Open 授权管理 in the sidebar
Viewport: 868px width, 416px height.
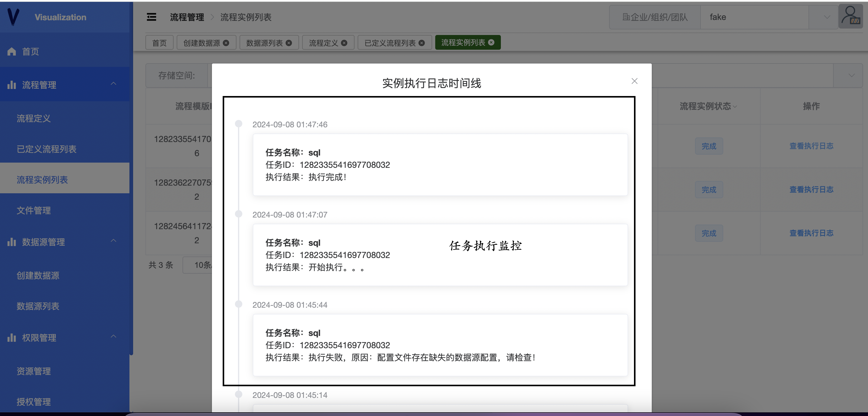click(65, 402)
